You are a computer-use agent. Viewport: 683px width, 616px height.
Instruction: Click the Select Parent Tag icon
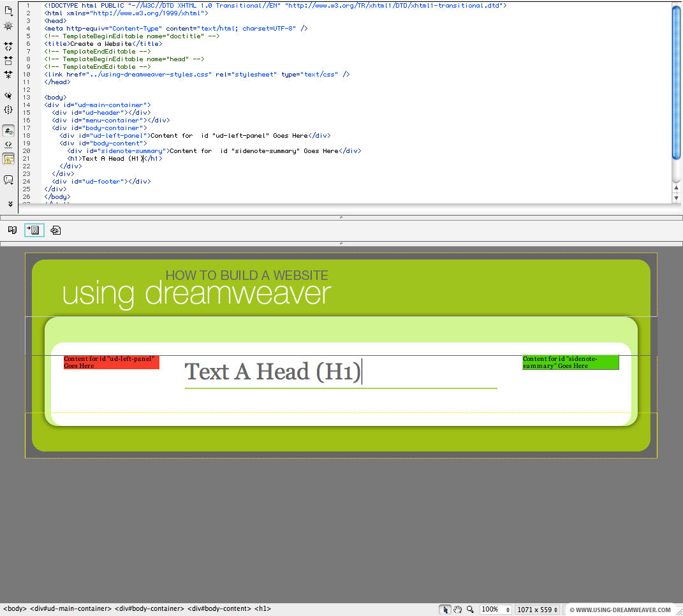coord(8,96)
